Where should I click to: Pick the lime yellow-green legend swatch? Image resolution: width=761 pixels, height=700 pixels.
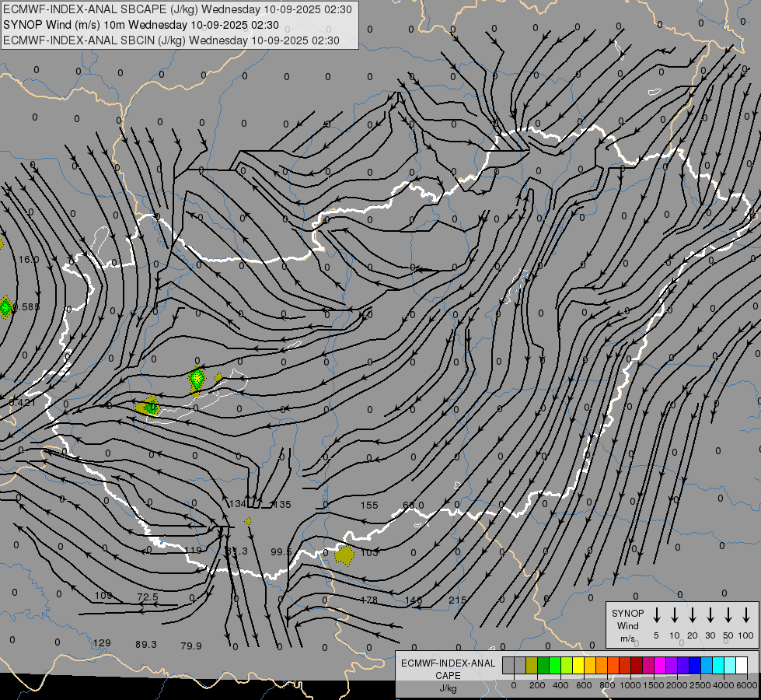pyautogui.click(x=567, y=666)
